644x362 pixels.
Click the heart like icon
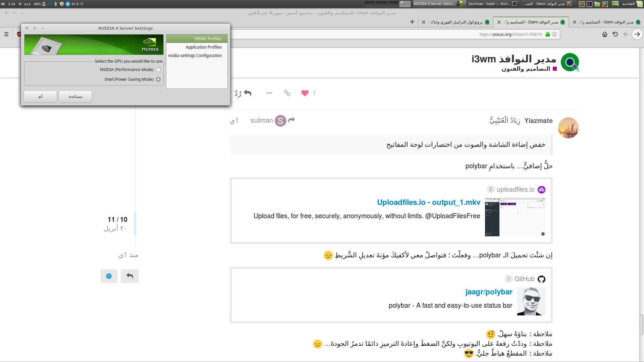305,93
